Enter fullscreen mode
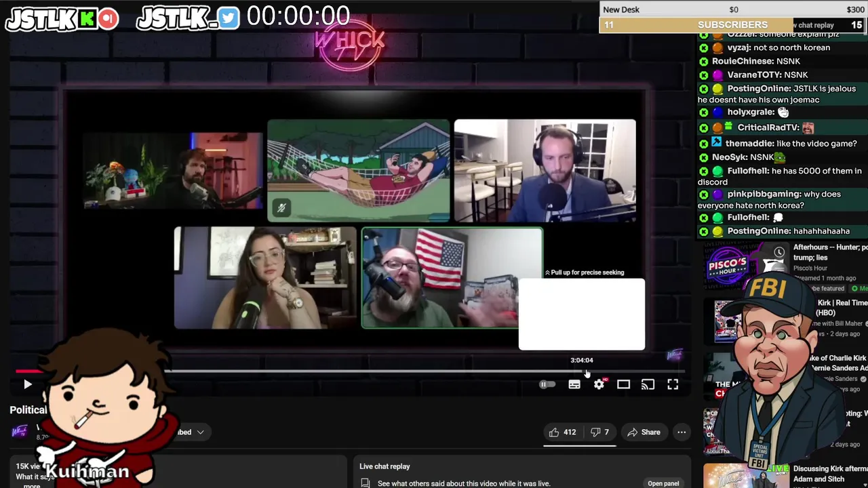This screenshot has width=868, height=488. [673, 384]
